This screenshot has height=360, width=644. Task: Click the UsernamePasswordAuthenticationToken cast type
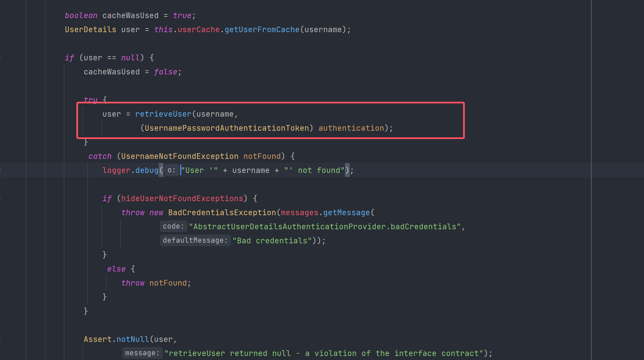pyautogui.click(x=227, y=128)
